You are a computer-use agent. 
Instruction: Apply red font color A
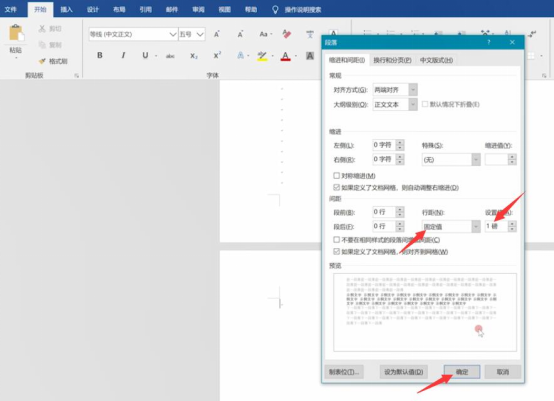(x=285, y=56)
